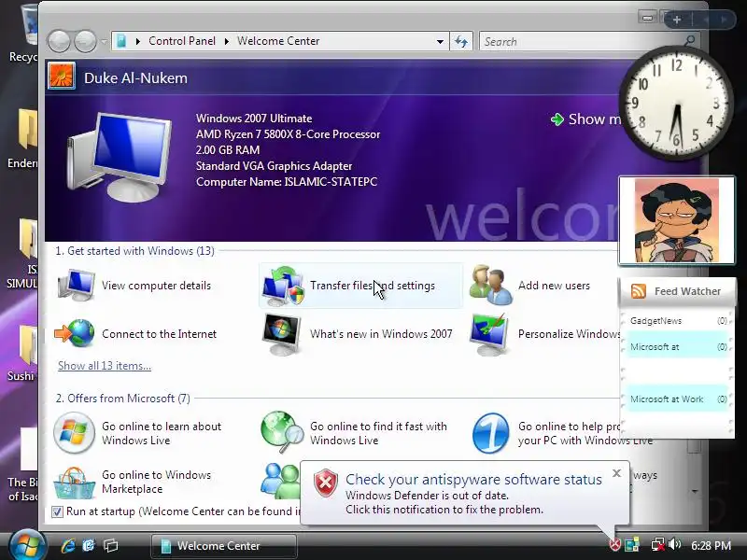Click the large computer image in header
Viewport: 747px width, 560px height.
120,157
